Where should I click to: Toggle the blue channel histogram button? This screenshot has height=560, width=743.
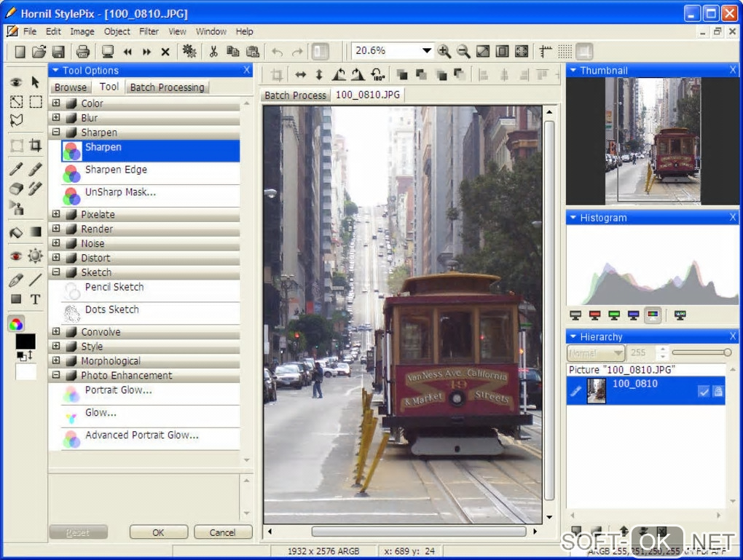pos(633,315)
